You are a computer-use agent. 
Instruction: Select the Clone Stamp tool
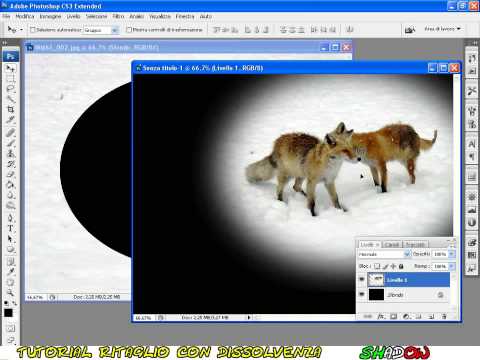click(11, 154)
